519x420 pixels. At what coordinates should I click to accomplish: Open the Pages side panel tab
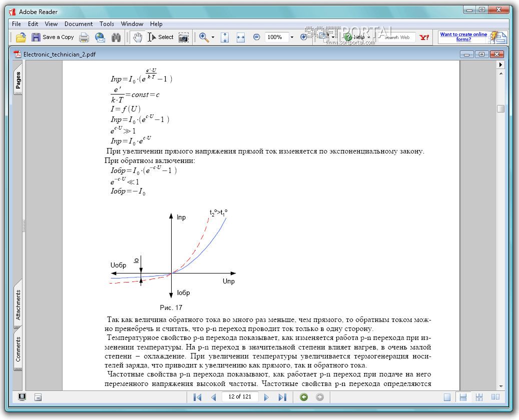tap(18, 79)
